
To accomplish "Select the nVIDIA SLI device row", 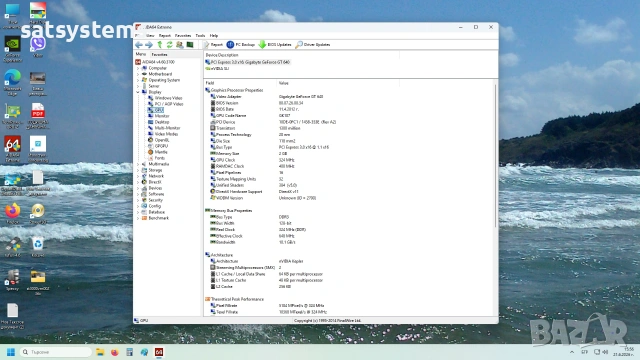I will 217,69.
